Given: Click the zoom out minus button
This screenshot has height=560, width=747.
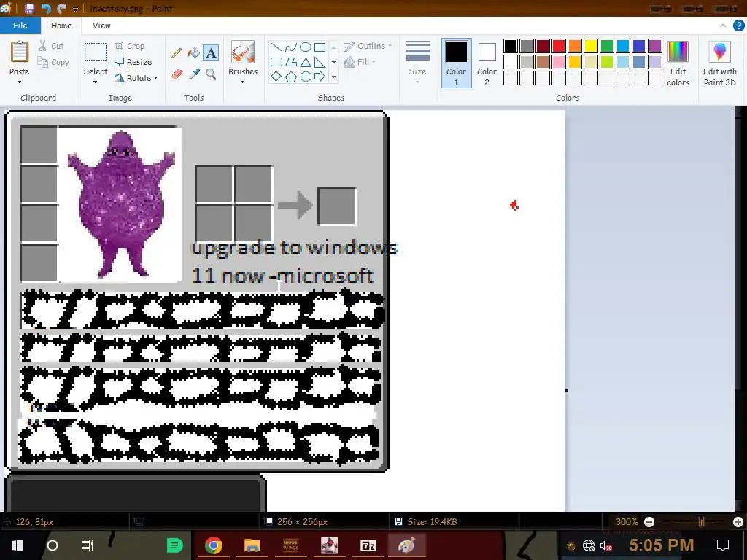Looking at the screenshot, I should tap(649, 522).
